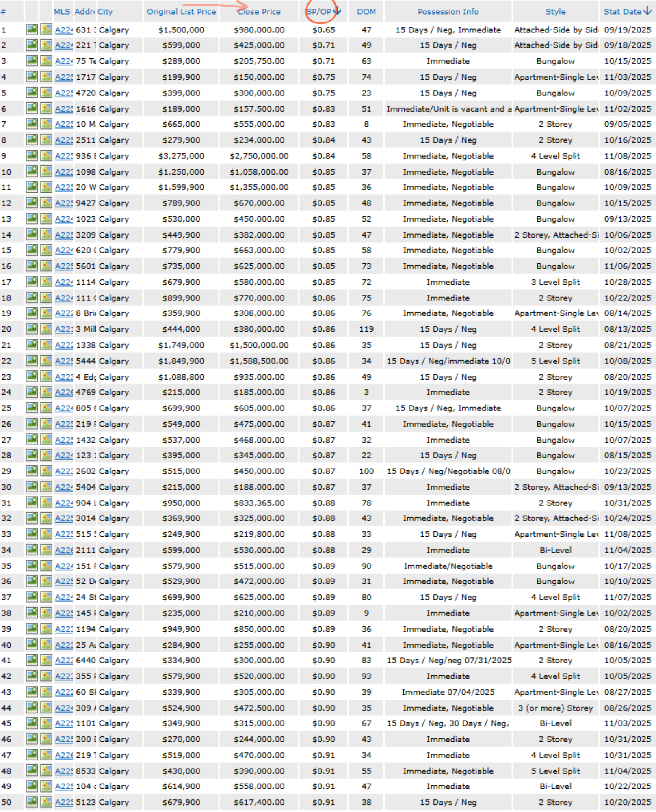Open the MLS number link in row 1
Image resolution: width=656 pixels, height=812 pixels.
click(64, 30)
